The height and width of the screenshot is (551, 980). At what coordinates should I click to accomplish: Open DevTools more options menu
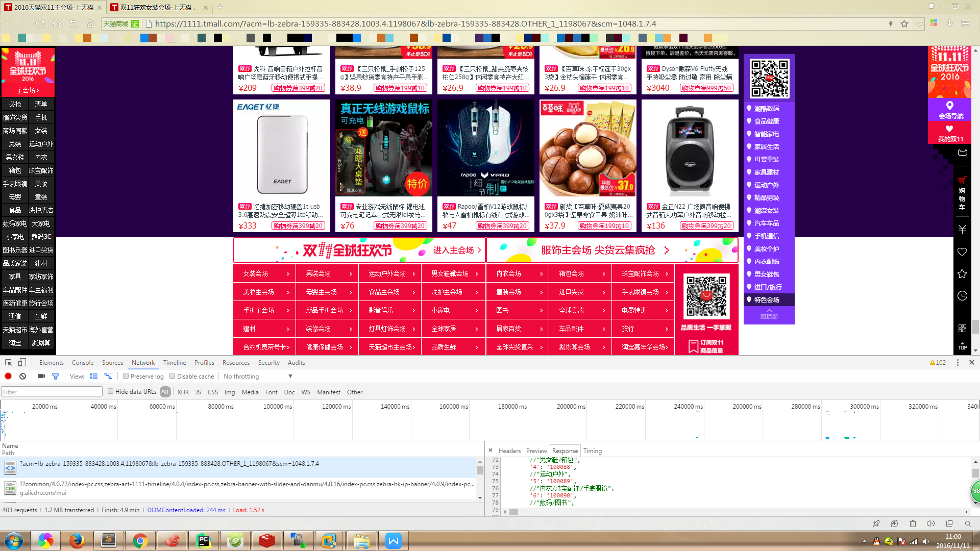[x=958, y=363]
